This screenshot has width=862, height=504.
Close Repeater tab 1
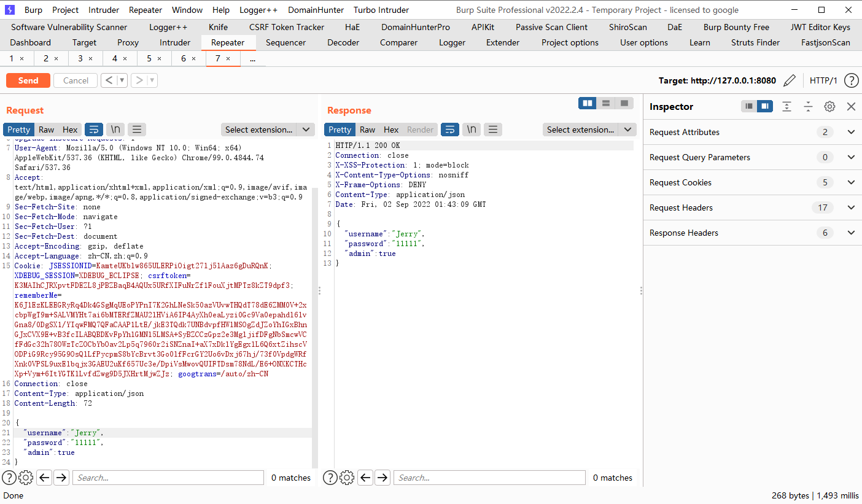click(x=21, y=58)
